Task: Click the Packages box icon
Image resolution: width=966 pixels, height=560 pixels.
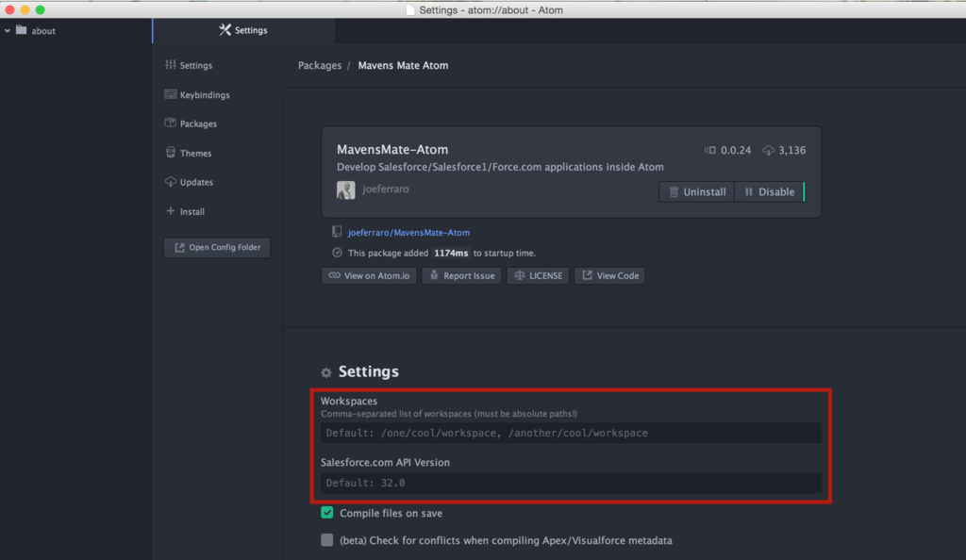Action: [171, 124]
